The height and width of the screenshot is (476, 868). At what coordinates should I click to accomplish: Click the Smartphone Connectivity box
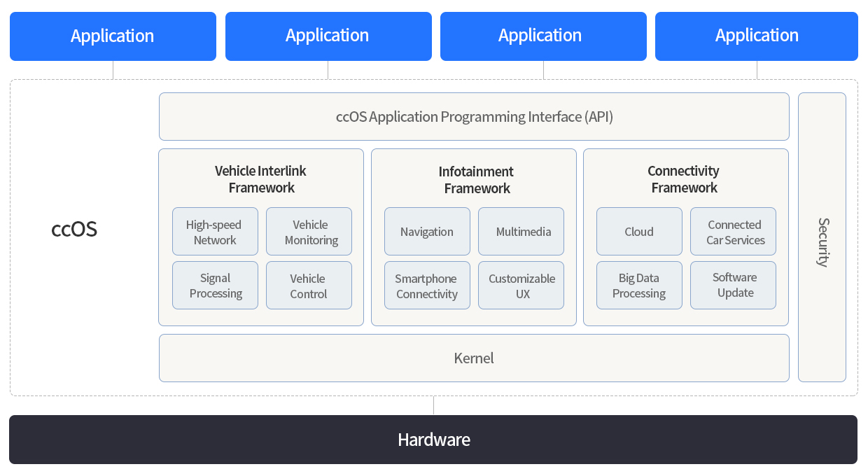(x=427, y=286)
